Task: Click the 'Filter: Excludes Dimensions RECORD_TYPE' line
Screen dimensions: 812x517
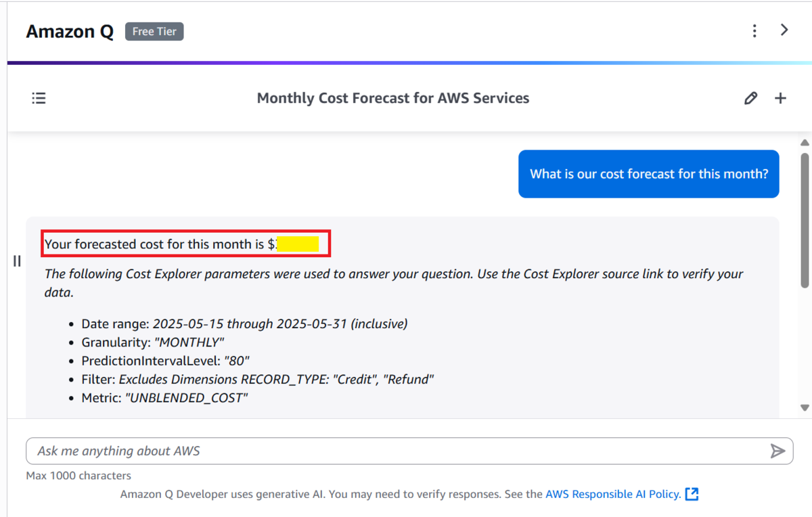Action: click(x=257, y=379)
